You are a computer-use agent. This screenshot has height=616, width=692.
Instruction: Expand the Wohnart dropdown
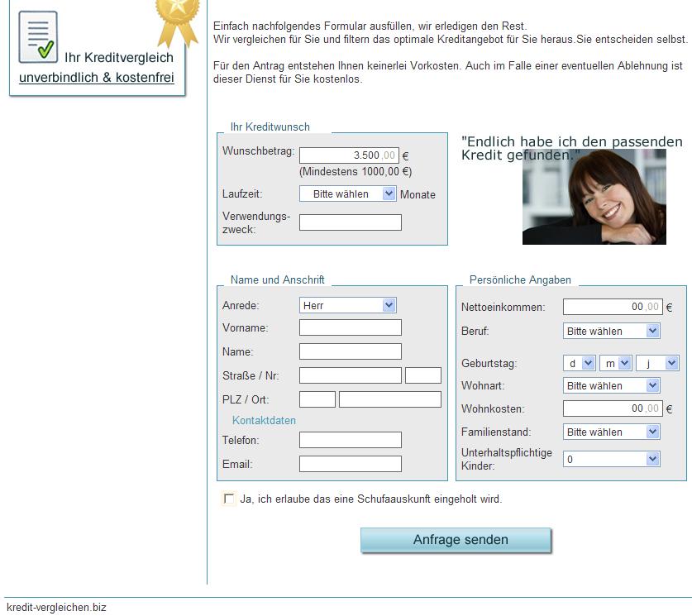611,385
